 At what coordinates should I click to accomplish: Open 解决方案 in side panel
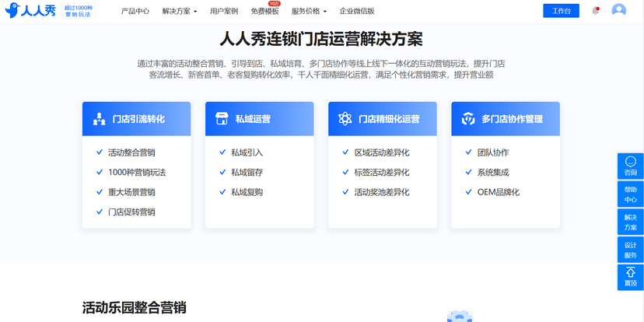631,222
